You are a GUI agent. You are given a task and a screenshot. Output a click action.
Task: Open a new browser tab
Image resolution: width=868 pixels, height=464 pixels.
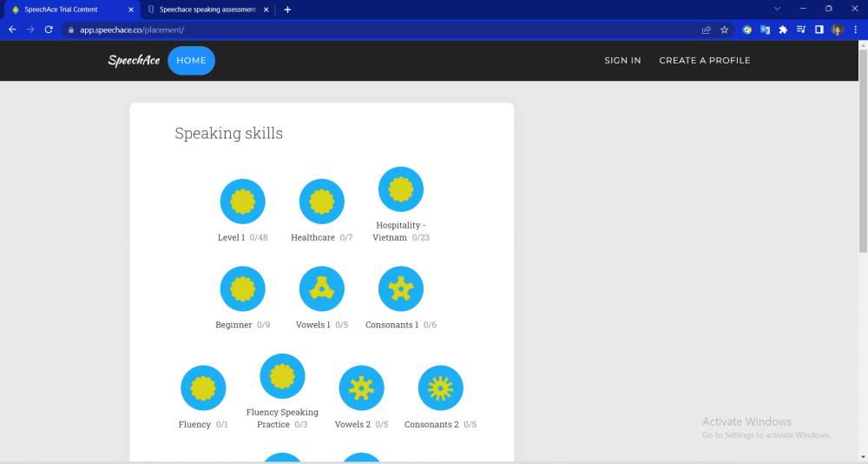pyautogui.click(x=287, y=10)
